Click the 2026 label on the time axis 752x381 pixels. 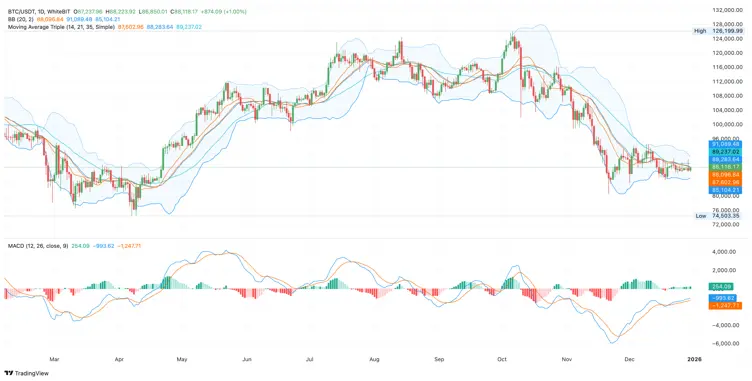point(694,359)
